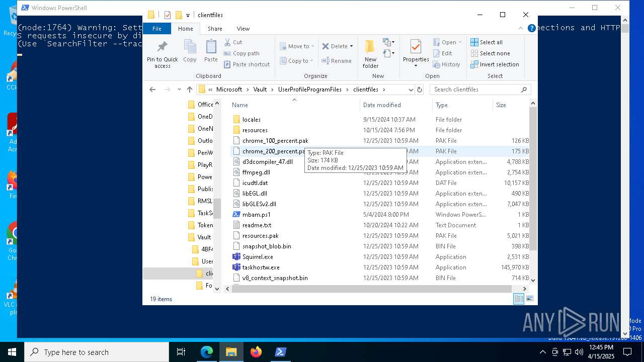Click Type here to search box

[x=97, y=352]
